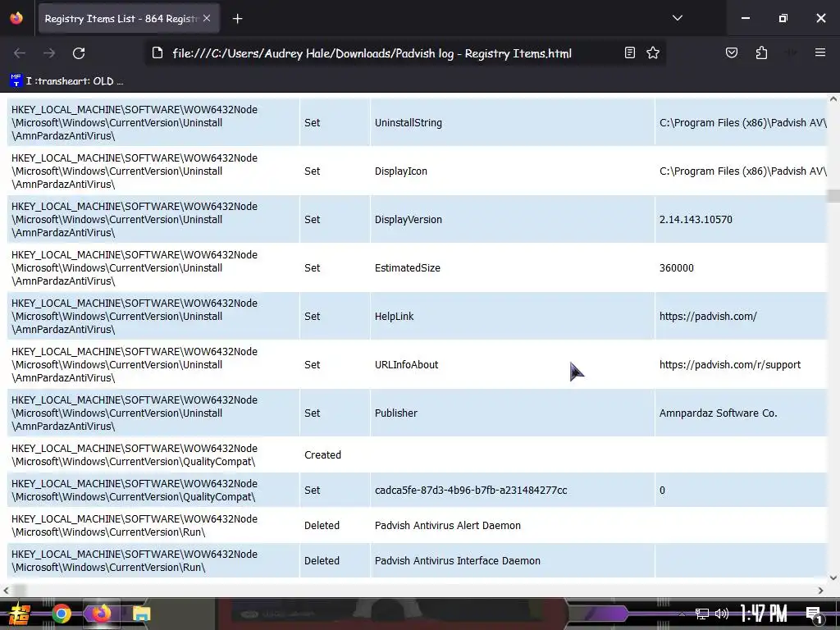Bookmark this page with star icon
This screenshot has width=840, height=630.
coord(652,52)
